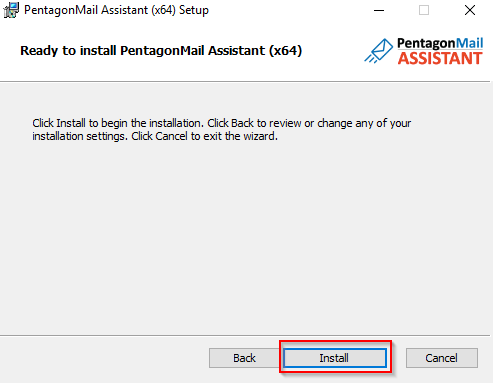Click the greyed-out maximize window icon
The image size is (493, 383).
click(424, 10)
